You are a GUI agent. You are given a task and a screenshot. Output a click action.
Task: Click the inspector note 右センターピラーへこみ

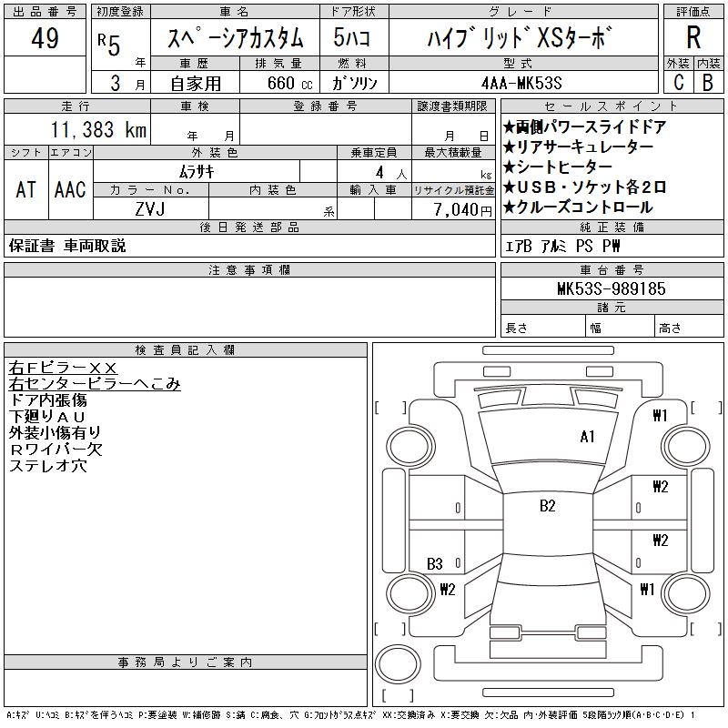point(95,384)
